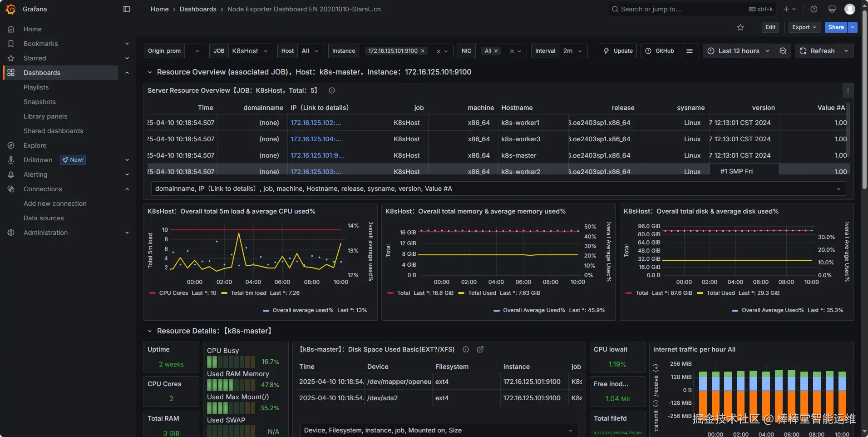Screen dimensions: 868x437
Task: Open Explore in the sidebar
Action: [x=35, y=145]
